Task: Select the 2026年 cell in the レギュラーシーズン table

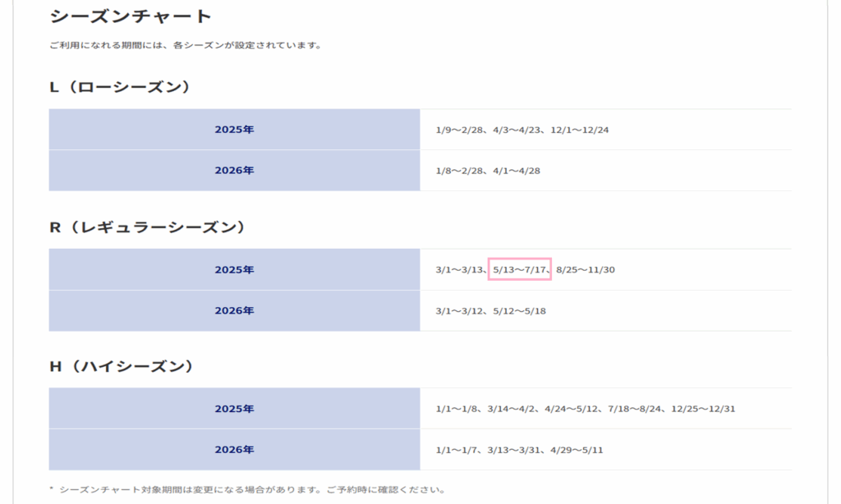Action: (x=234, y=311)
